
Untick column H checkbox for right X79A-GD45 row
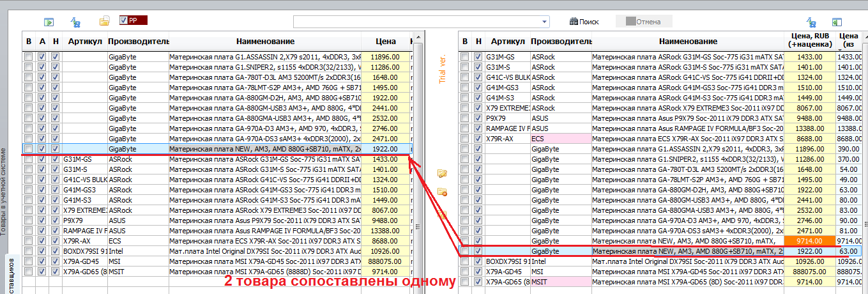click(x=478, y=272)
